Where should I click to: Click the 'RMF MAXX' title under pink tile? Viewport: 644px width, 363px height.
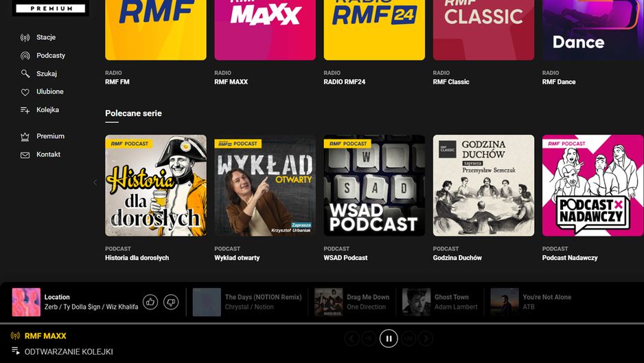pos(231,82)
